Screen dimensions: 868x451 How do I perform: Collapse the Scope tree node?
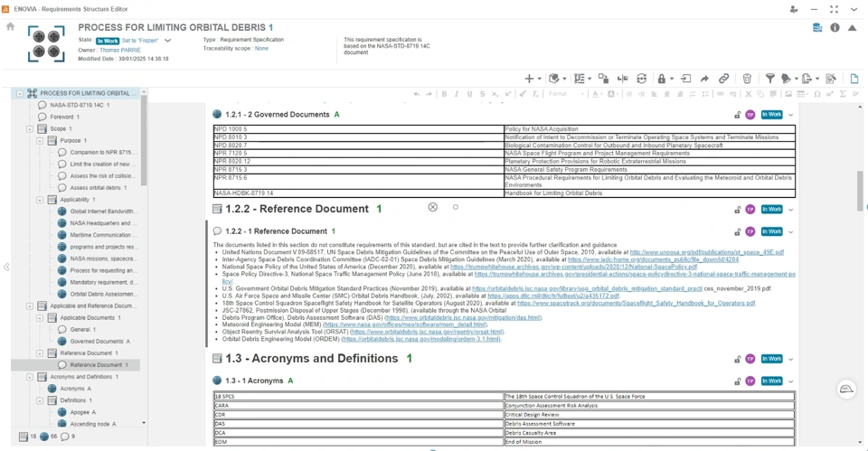30,129
